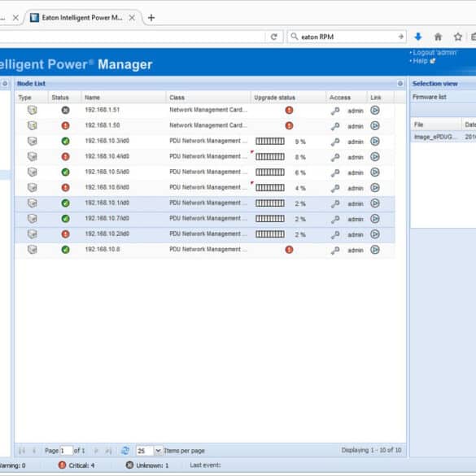The height and width of the screenshot is (476, 476).
Task: Open link icon for 192.168.10.6/id0
Action: point(375,188)
